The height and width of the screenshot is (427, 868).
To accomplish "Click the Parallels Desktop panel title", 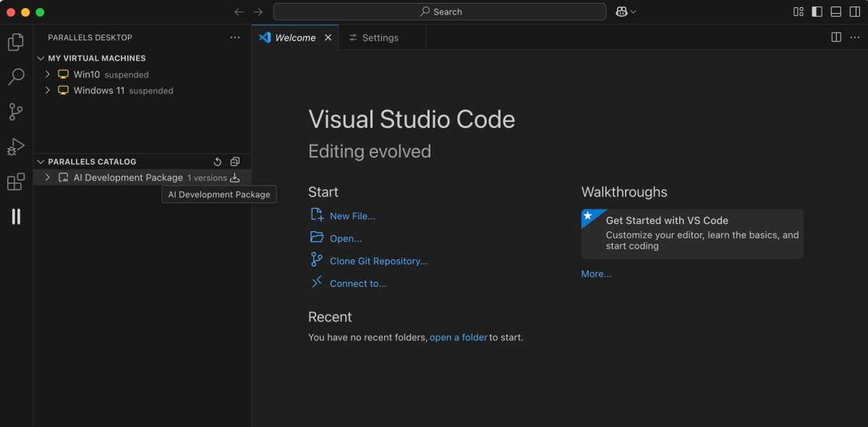I will [x=90, y=38].
